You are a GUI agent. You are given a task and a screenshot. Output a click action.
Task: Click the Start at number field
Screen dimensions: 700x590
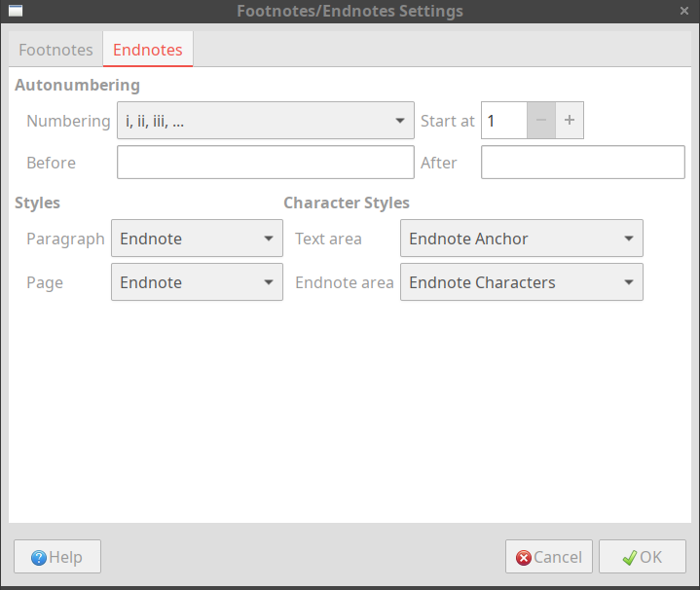tap(504, 121)
